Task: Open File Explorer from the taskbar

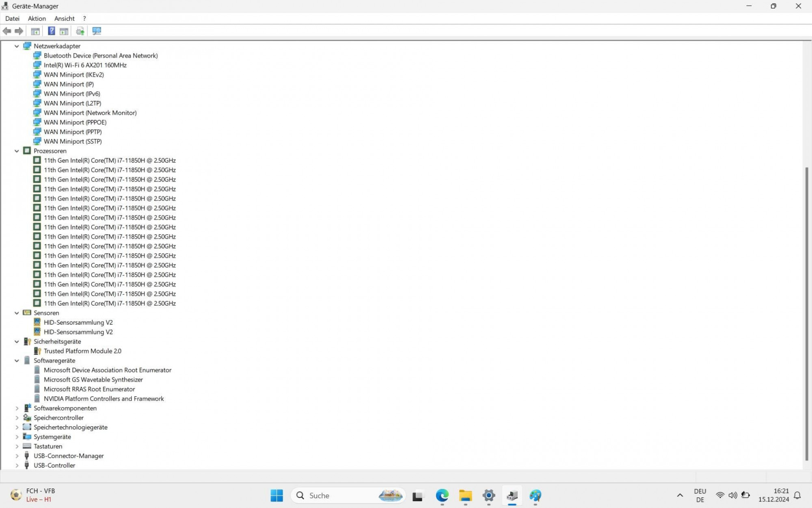Action: [x=466, y=496]
